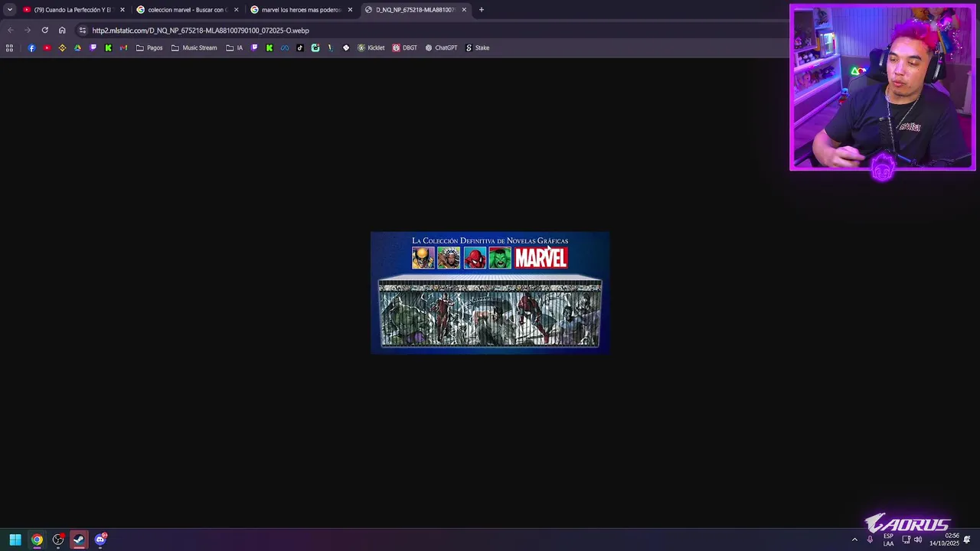
Task: Open the Chrome tab search dropdown arrow
Action: click(x=9, y=10)
